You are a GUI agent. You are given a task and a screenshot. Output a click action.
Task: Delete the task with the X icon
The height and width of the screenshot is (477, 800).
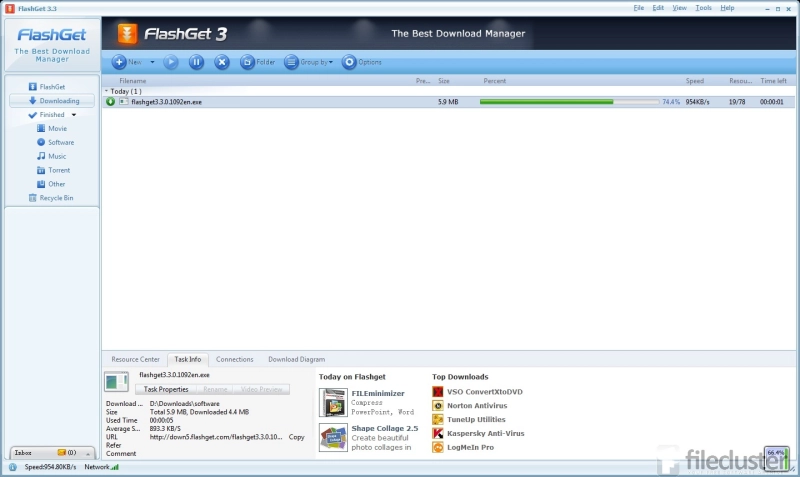click(222, 62)
